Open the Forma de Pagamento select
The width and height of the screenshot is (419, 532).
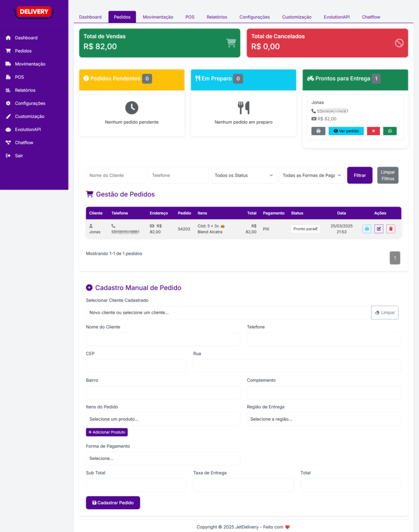coord(163,458)
